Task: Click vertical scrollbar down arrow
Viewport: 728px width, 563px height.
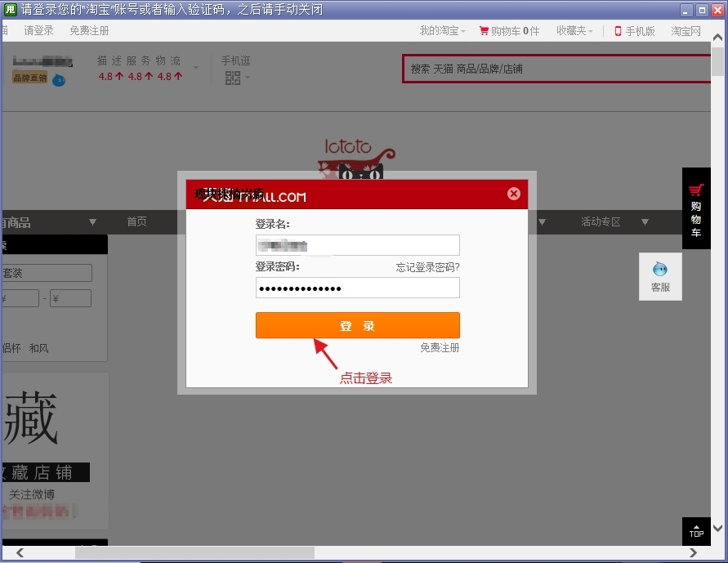Action: [717, 528]
